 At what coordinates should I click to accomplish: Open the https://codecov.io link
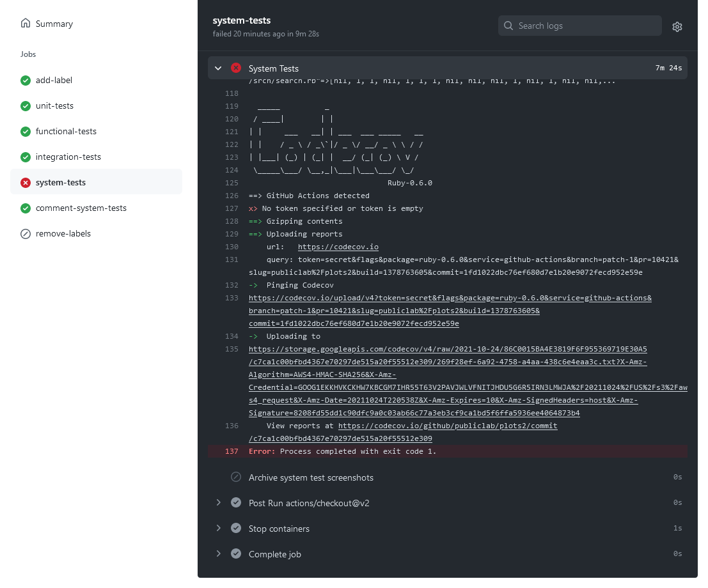point(338,247)
